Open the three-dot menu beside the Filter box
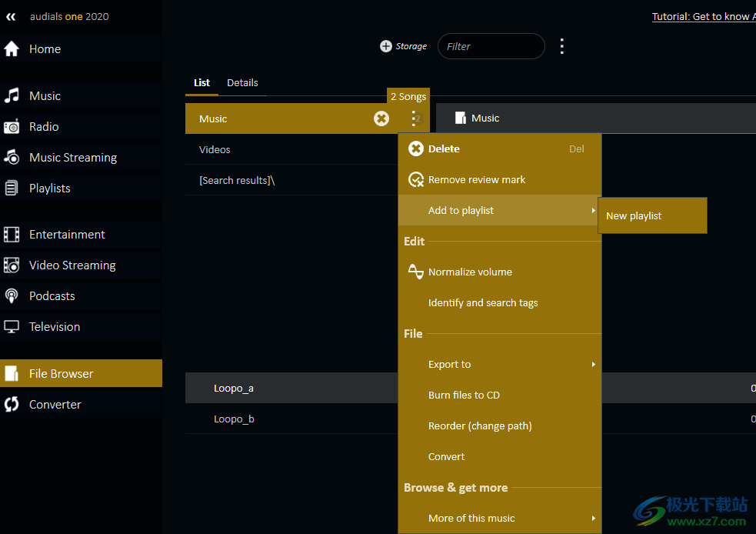 point(561,46)
